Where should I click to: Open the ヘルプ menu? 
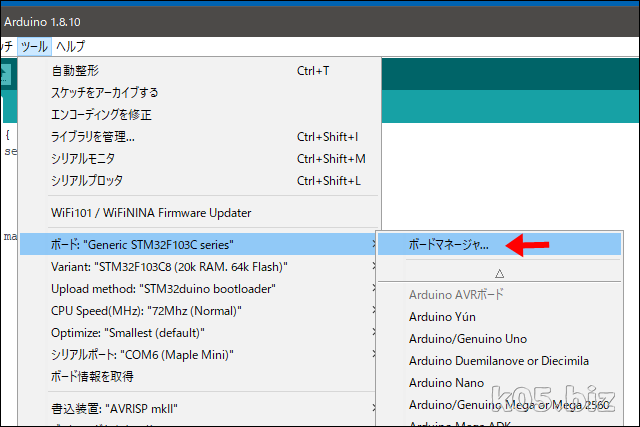coord(70,46)
